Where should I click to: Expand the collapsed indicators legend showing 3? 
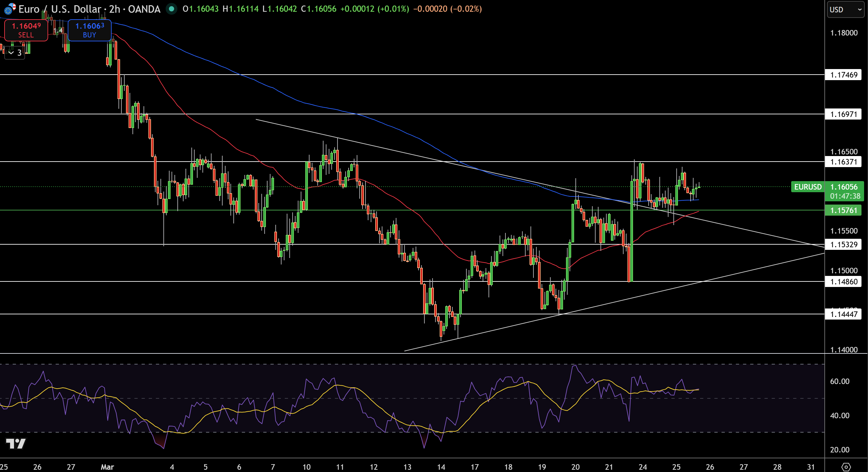[15, 52]
